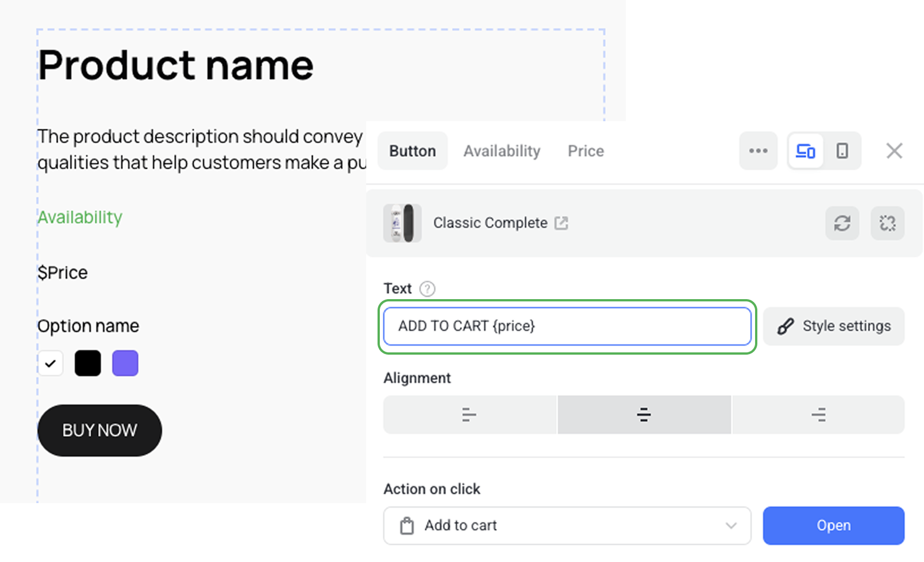Switch to the Price tab
Screen dimensions: 924x562
(x=586, y=151)
